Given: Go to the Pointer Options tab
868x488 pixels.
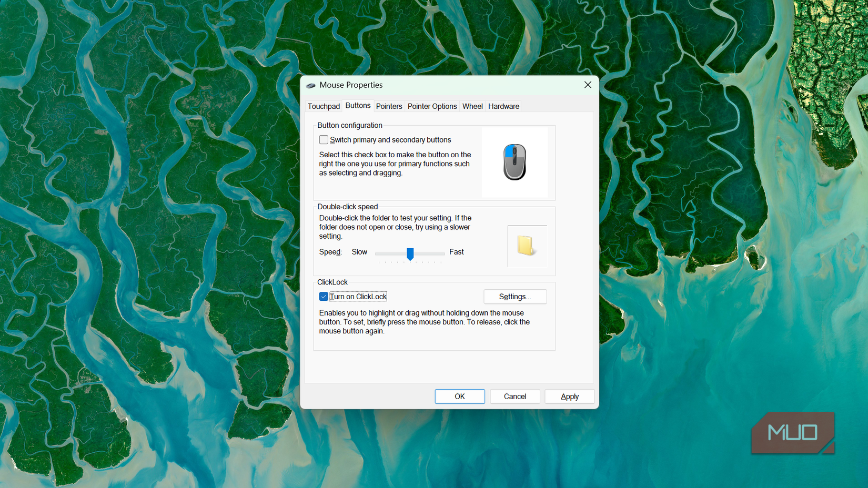Looking at the screenshot, I should coord(432,106).
